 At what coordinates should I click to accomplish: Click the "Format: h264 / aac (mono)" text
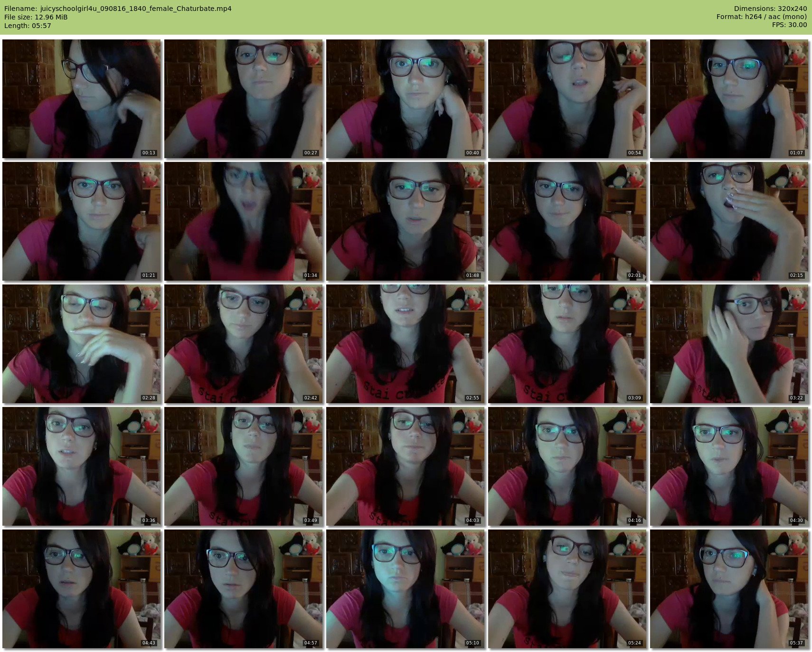pos(762,17)
